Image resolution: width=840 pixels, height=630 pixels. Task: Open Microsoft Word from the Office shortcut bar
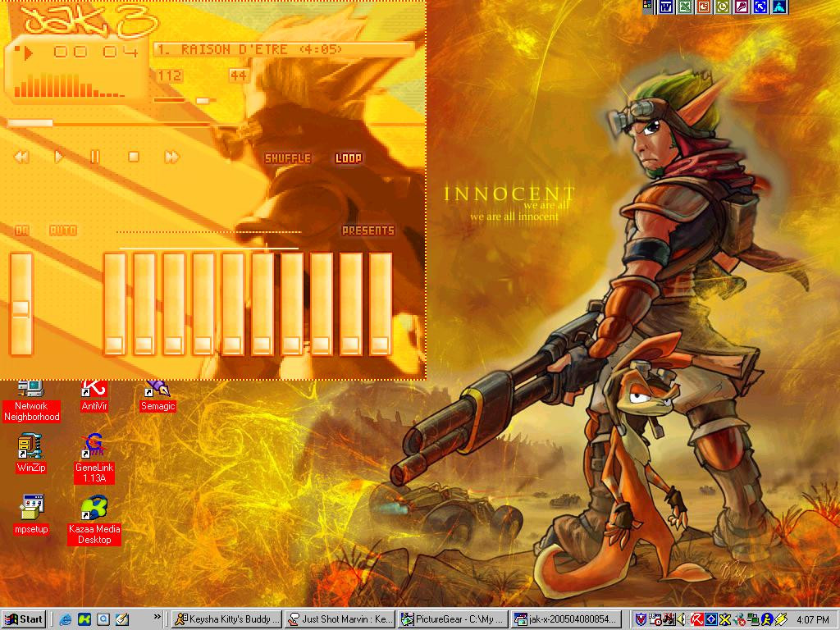666,7
